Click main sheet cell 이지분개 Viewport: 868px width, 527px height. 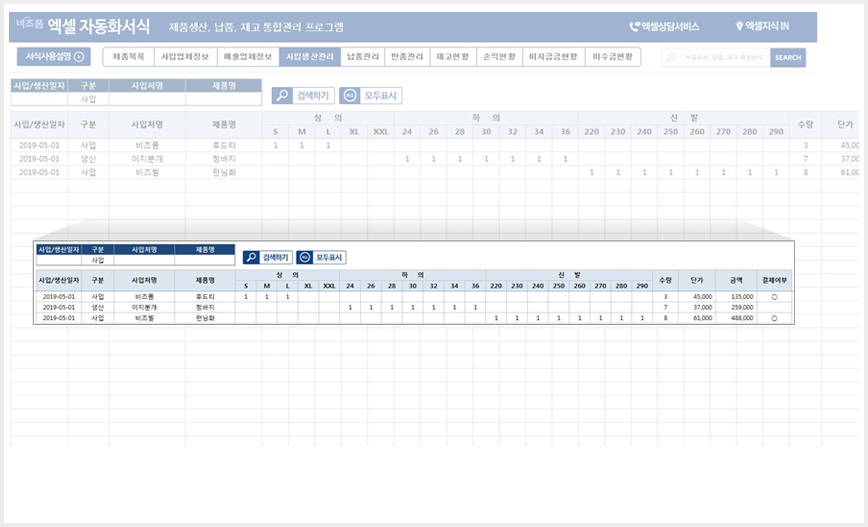point(147,159)
